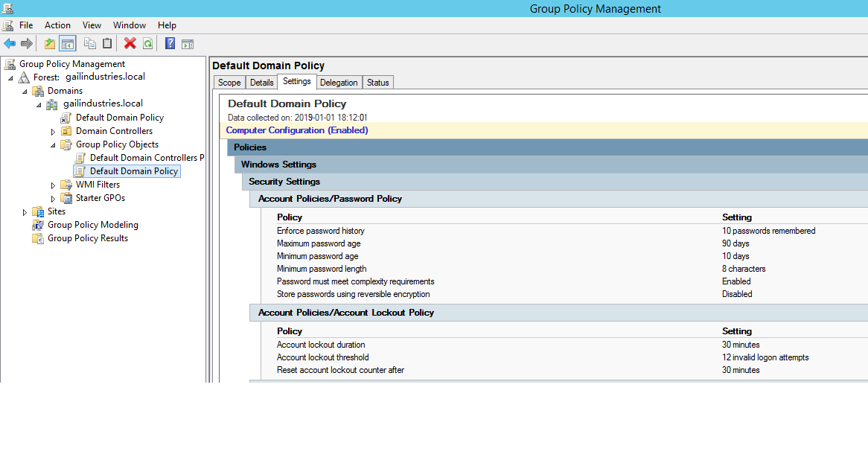This screenshot has width=868, height=469.
Task: Open Help via the blue question mark icon
Action: (x=169, y=43)
